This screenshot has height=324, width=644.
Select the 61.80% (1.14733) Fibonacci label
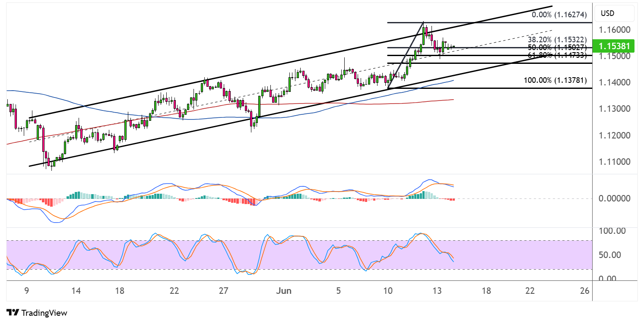pos(557,55)
